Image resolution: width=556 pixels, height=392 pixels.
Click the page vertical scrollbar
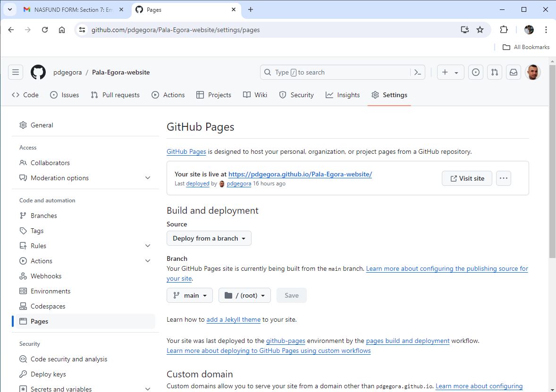tap(552, 161)
